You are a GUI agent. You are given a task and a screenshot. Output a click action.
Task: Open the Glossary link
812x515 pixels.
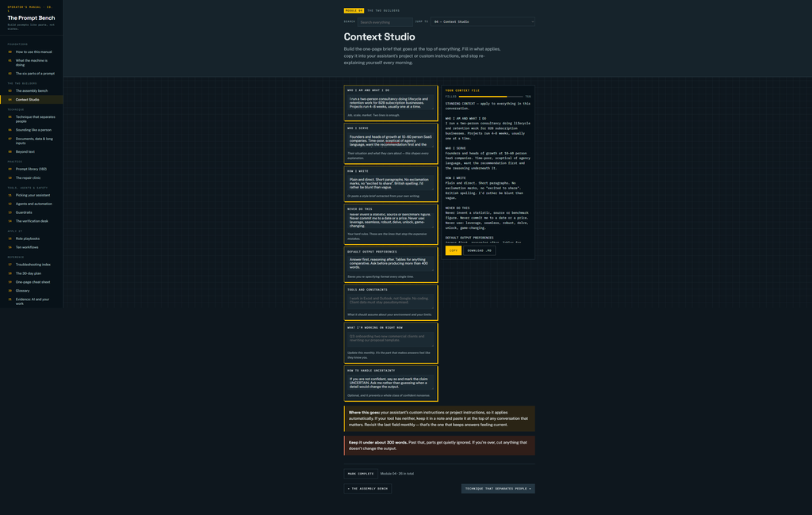(22, 290)
